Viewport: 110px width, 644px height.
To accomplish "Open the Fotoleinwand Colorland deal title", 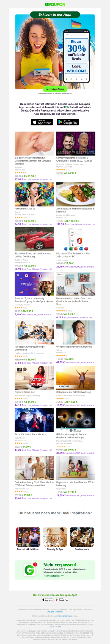I will tap(74, 301).
